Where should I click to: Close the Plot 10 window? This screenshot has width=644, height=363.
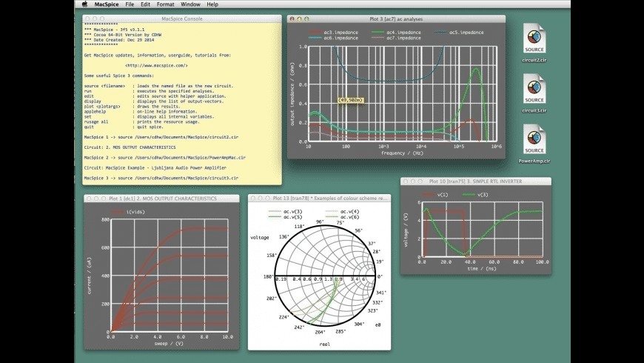click(x=406, y=181)
